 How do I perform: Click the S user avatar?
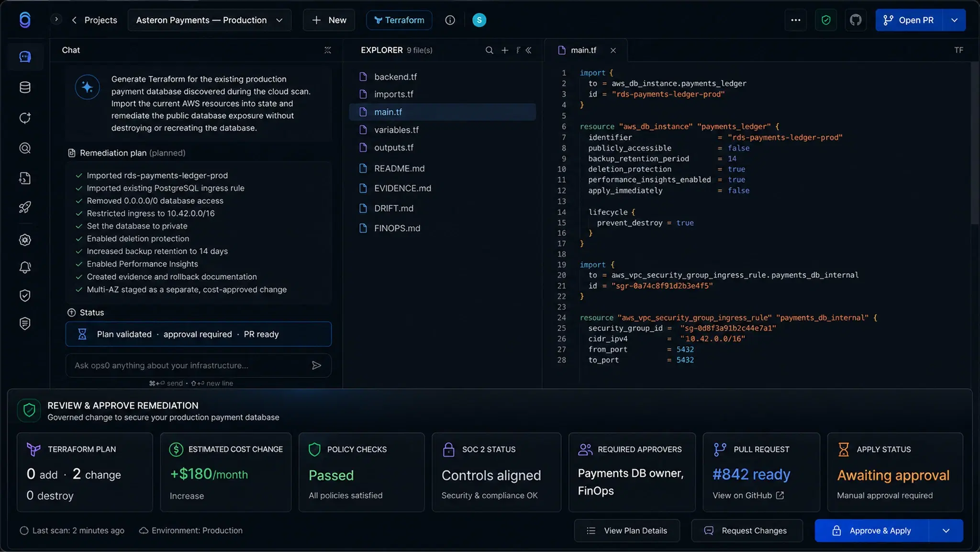point(479,20)
